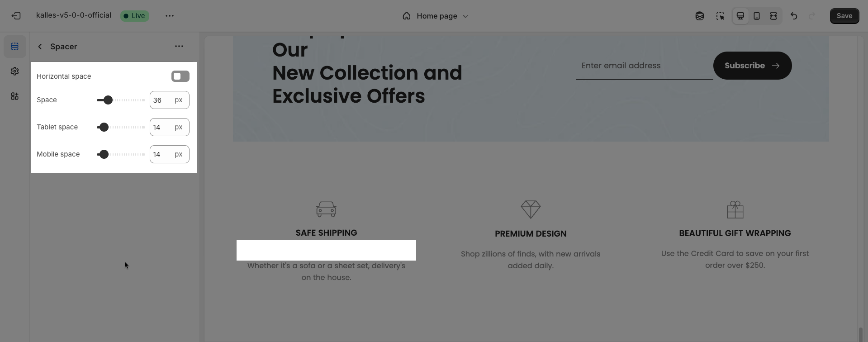Open the App embeds icon

click(15, 96)
